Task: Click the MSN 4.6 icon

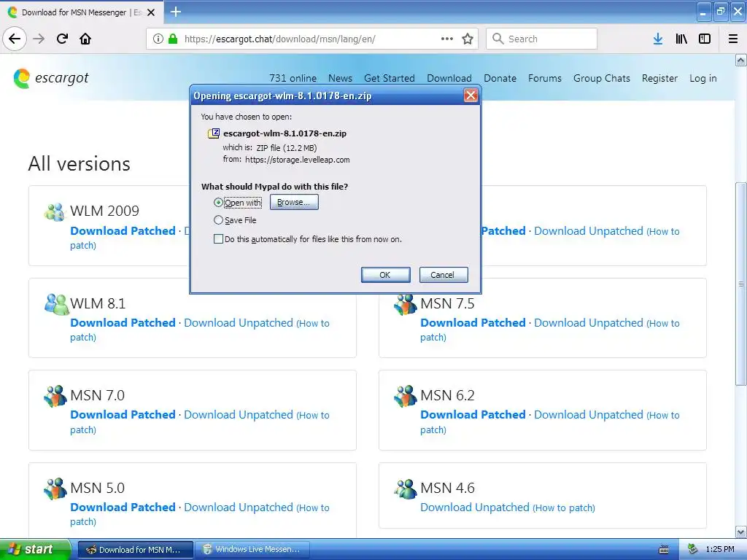Action: [406, 489]
